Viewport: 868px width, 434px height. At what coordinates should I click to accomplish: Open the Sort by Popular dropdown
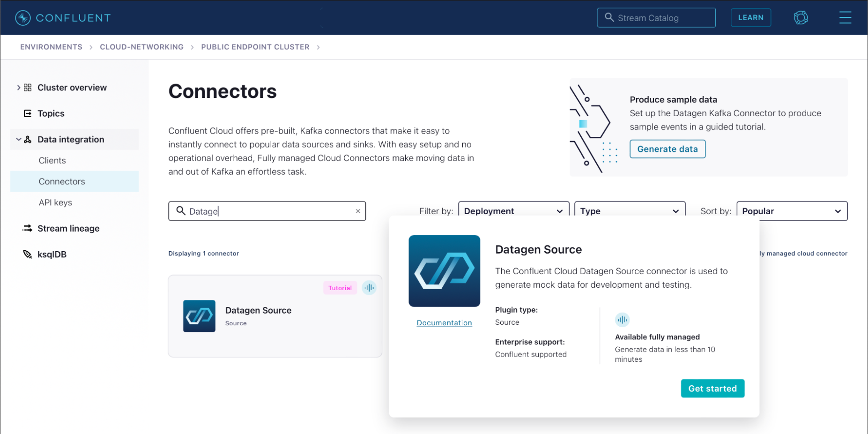tap(792, 211)
